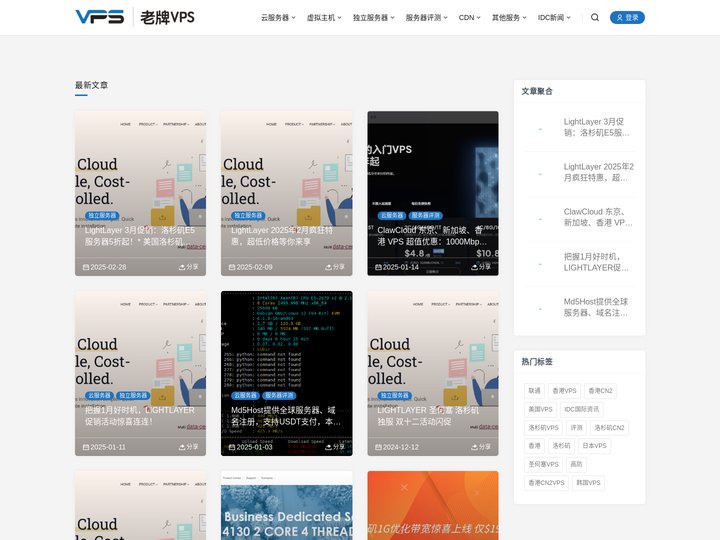Share the 把握1月好时机 LIGHTLAYER article

(189, 447)
